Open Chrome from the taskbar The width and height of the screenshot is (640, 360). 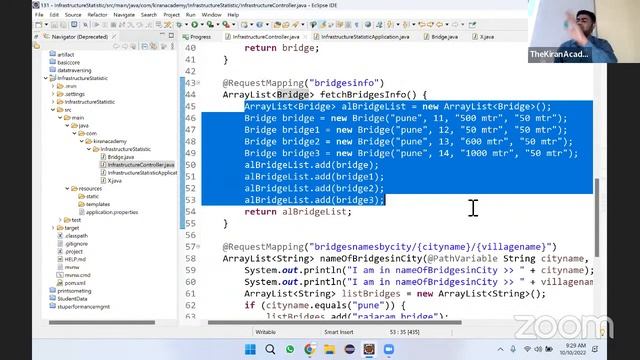click(x=310, y=349)
